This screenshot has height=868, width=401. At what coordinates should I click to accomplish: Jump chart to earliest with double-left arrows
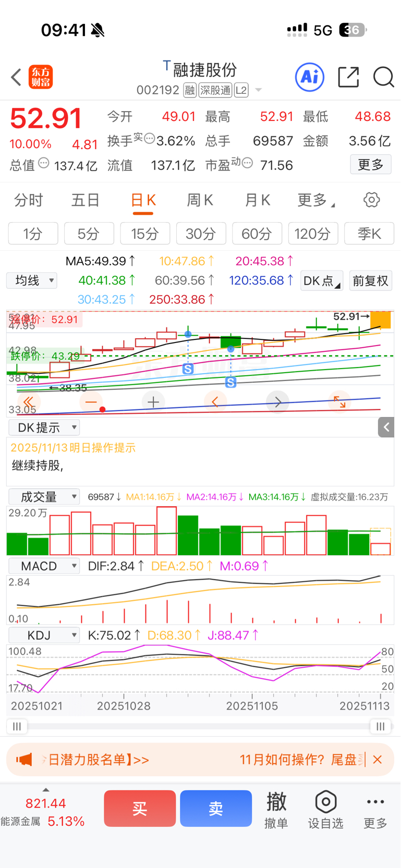point(28,402)
